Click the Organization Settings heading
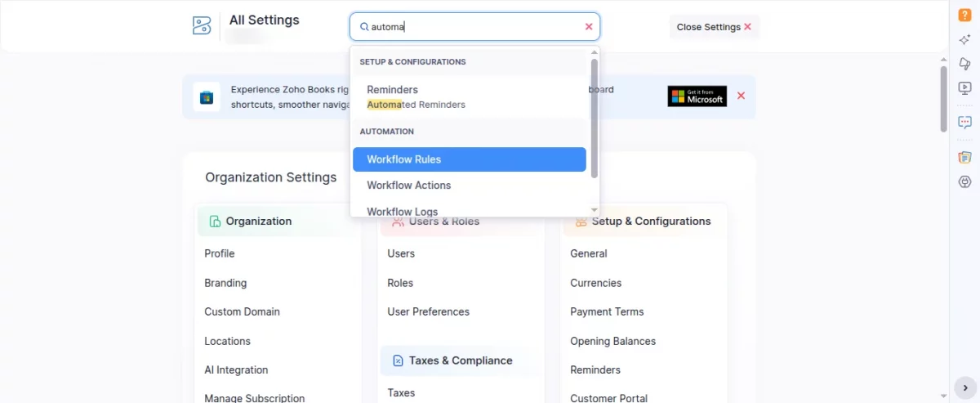The image size is (980, 403). [270, 177]
